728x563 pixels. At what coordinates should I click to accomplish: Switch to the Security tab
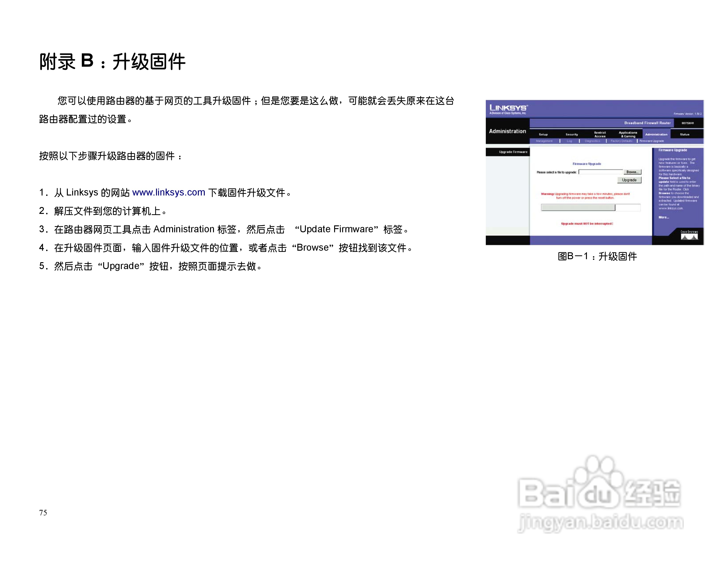click(x=572, y=135)
